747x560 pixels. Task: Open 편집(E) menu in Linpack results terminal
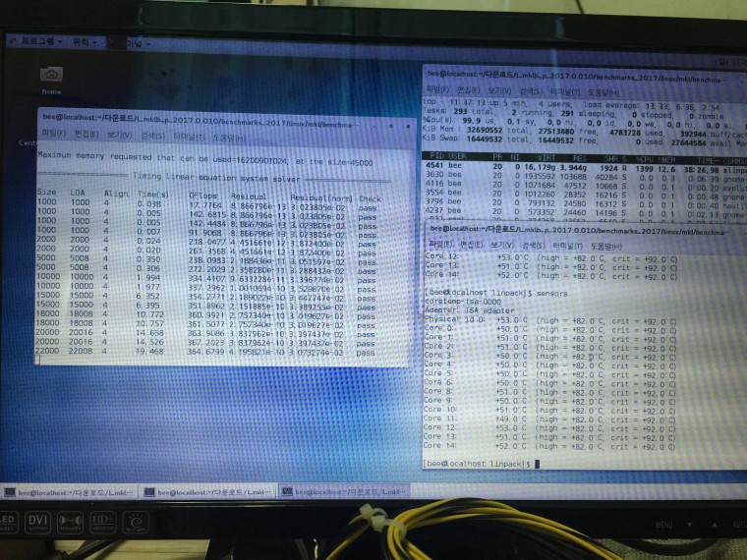[x=86, y=135]
